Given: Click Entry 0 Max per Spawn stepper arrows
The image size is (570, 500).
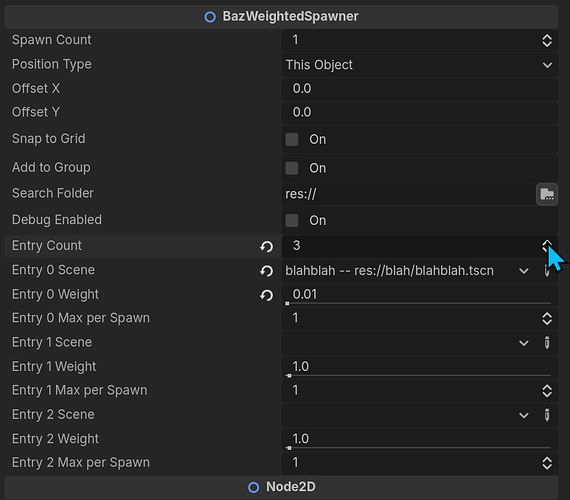Looking at the screenshot, I should (x=547, y=319).
